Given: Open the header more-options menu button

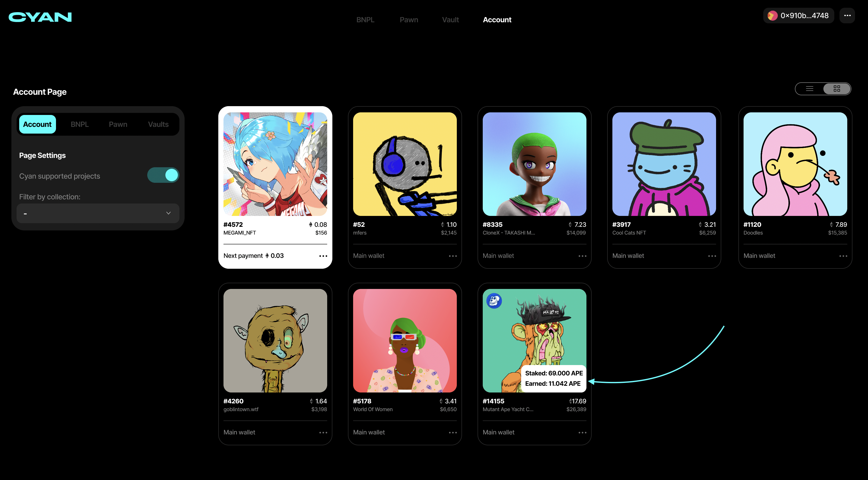Looking at the screenshot, I should (847, 16).
